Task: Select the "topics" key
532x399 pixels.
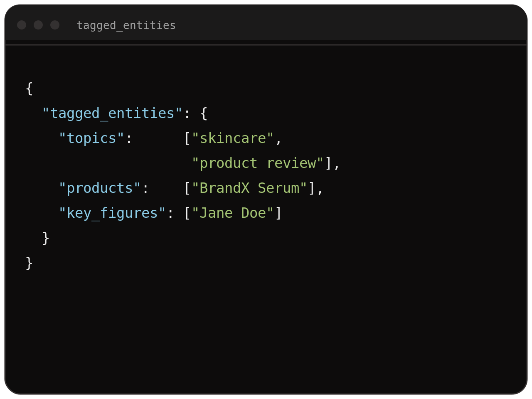Action: point(91,138)
